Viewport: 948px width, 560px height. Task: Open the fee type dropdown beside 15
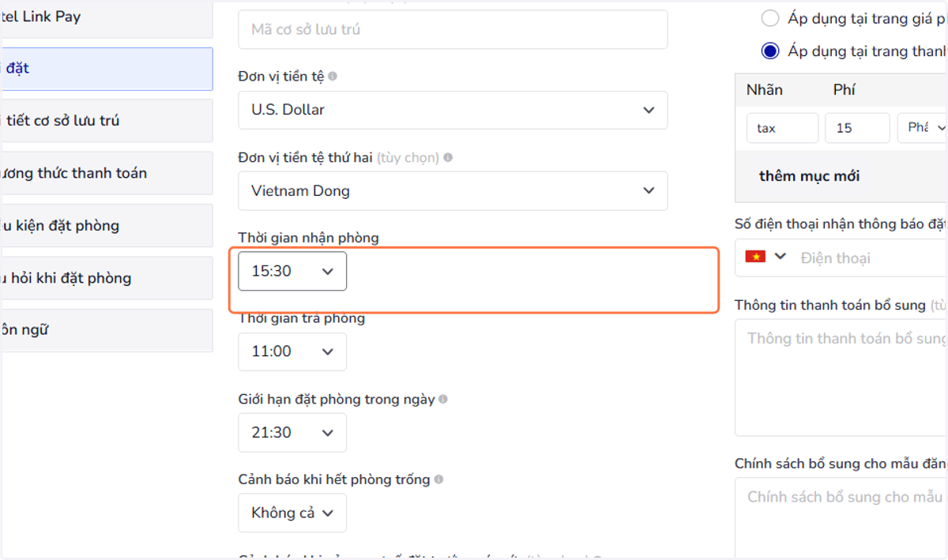coord(923,128)
